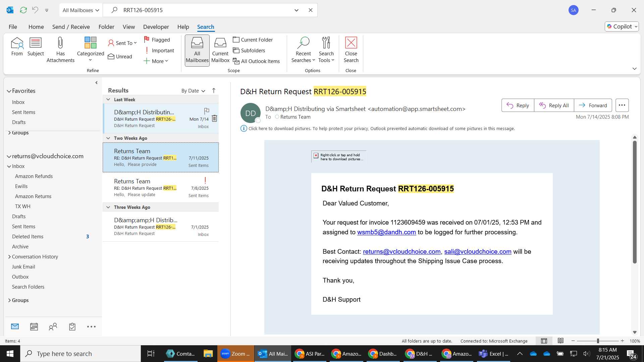Open Search Tools menu

point(326,50)
